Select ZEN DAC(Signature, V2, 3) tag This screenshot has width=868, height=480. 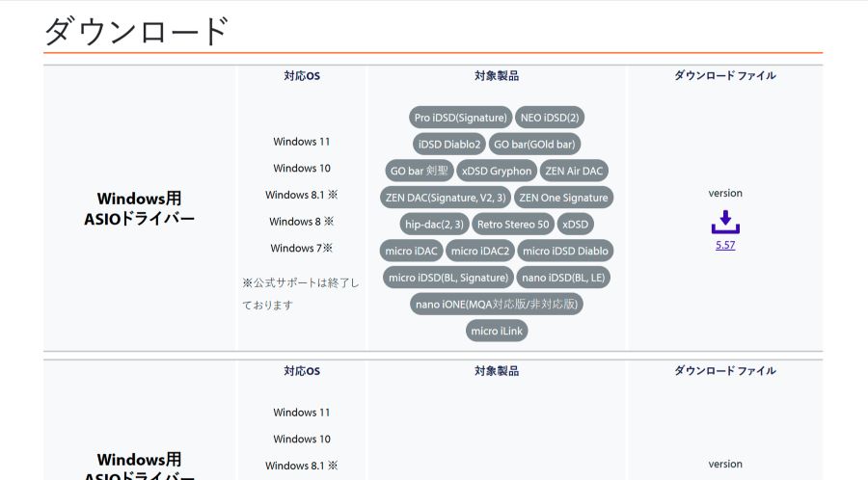(446, 198)
